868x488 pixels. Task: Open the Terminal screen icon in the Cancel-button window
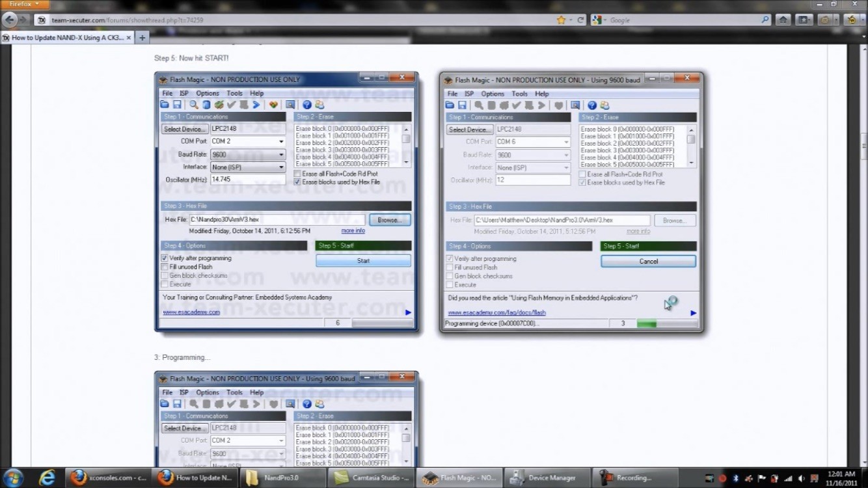(575, 105)
